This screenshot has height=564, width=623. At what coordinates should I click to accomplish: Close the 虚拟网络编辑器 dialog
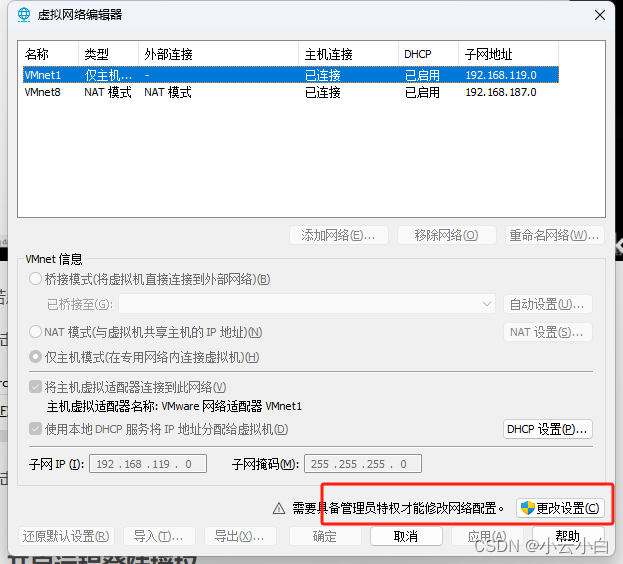600,15
